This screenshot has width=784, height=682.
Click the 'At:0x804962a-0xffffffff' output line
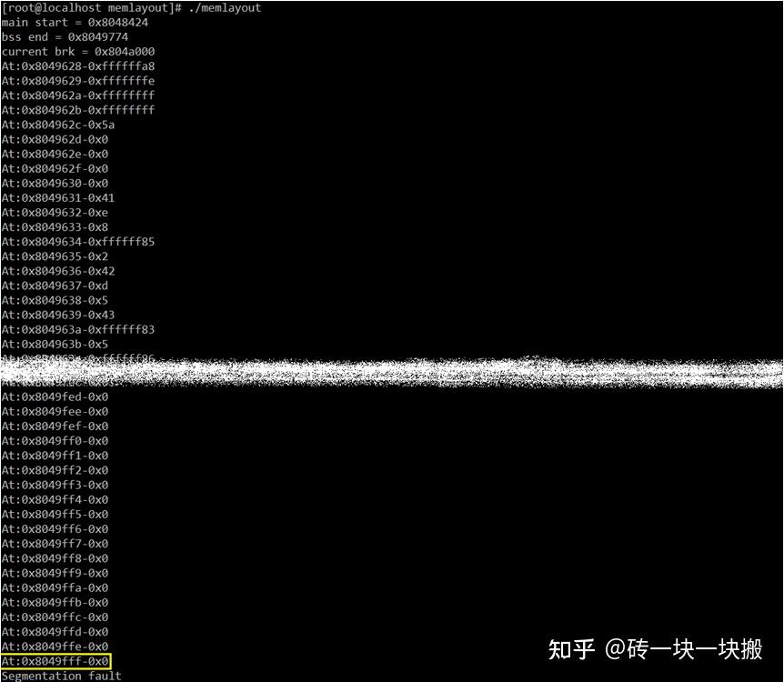(78, 95)
